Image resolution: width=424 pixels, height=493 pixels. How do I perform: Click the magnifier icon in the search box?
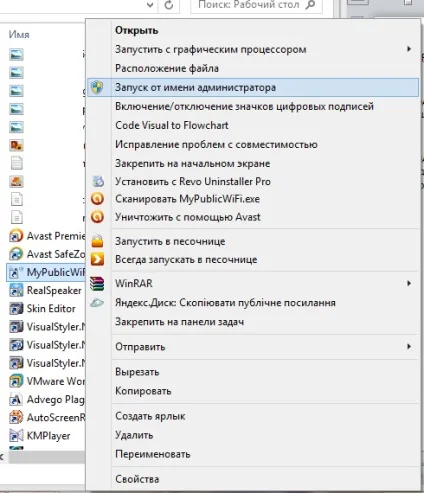click(310, 5)
